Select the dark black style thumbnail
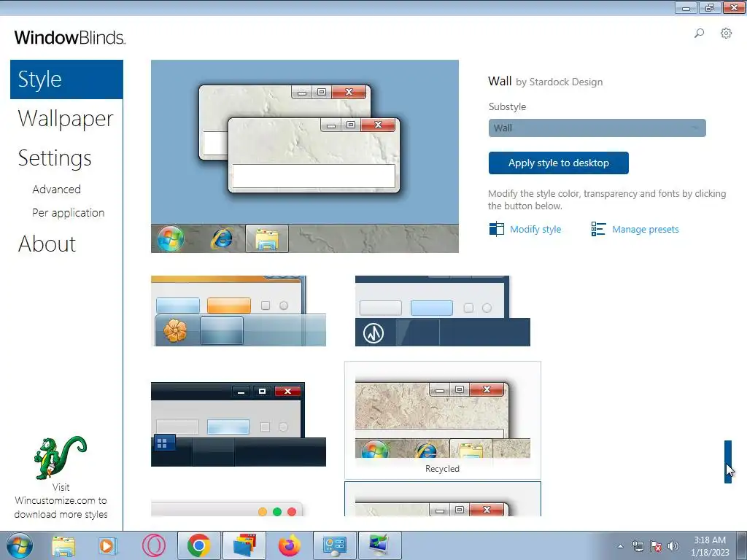 coord(239,424)
